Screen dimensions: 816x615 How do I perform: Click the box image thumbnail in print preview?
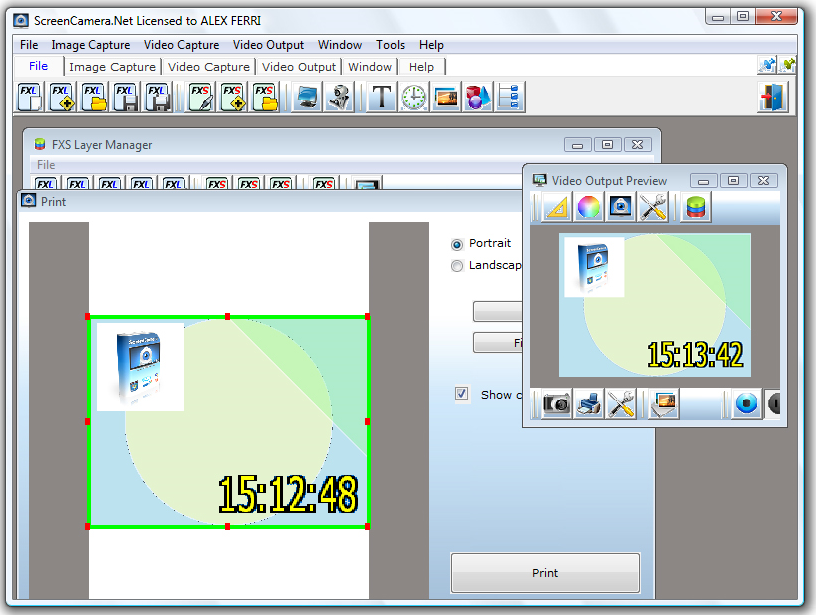[x=140, y=367]
